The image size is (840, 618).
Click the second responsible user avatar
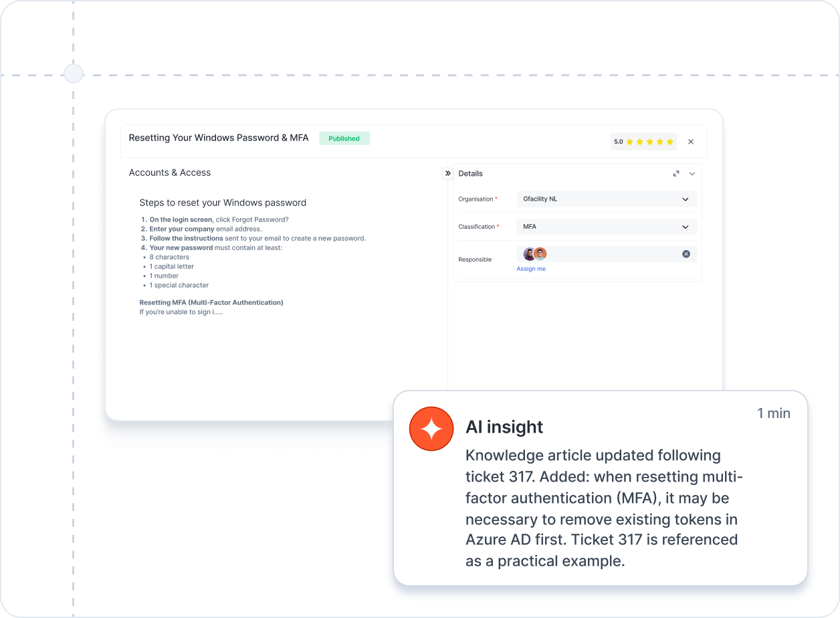(540, 254)
